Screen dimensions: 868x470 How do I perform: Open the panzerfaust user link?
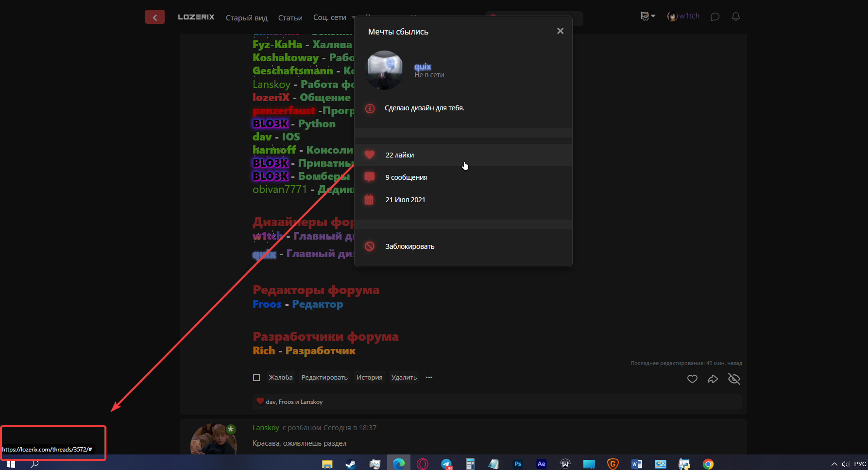(x=284, y=111)
